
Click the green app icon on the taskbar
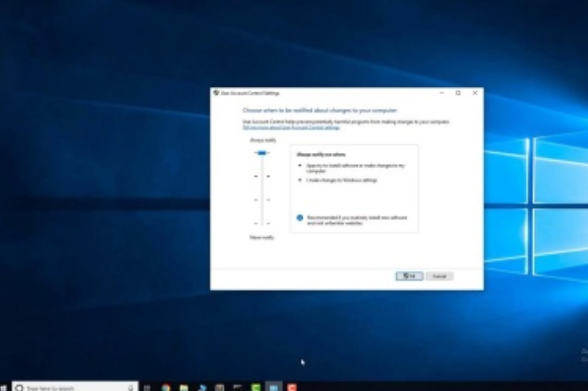click(256, 387)
